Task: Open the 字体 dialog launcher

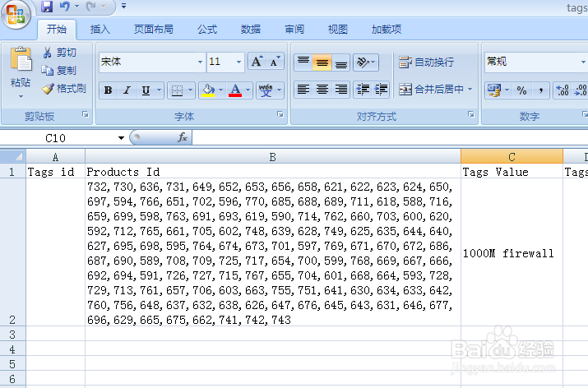Action: [x=280, y=114]
